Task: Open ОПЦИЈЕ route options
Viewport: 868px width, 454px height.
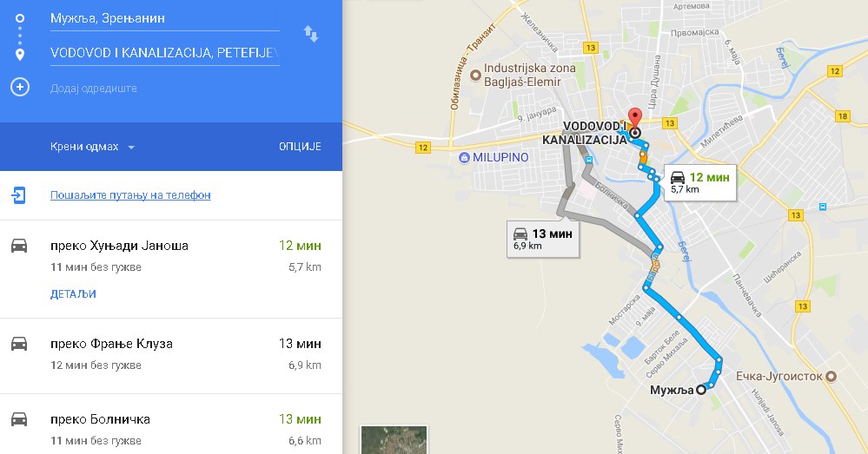Action: point(300,147)
